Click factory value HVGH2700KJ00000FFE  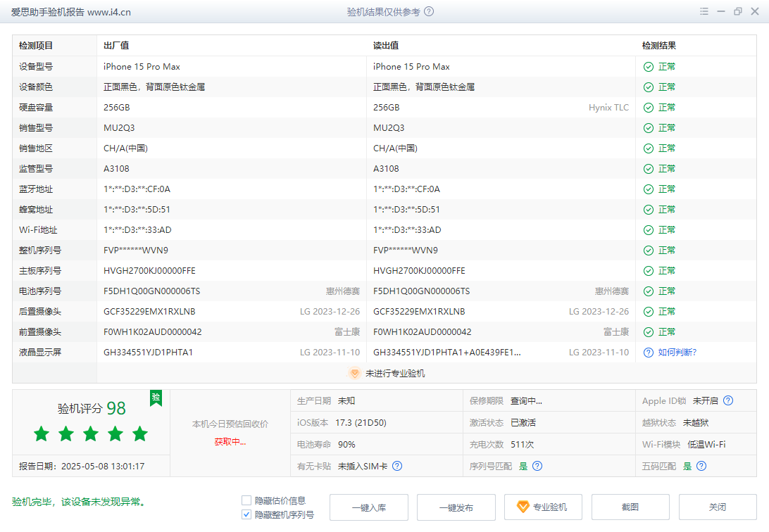(149, 271)
